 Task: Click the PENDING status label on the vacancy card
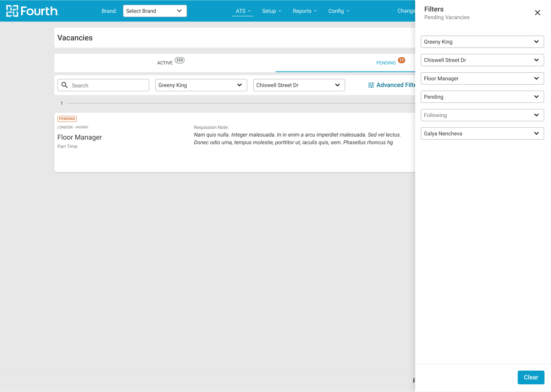click(67, 119)
